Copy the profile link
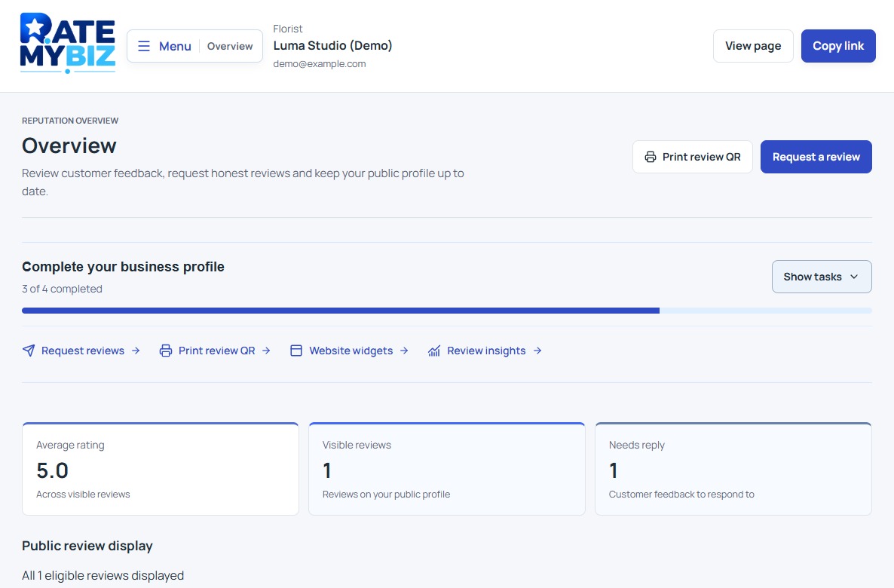This screenshot has height=588, width=894. tap(838, 46)
